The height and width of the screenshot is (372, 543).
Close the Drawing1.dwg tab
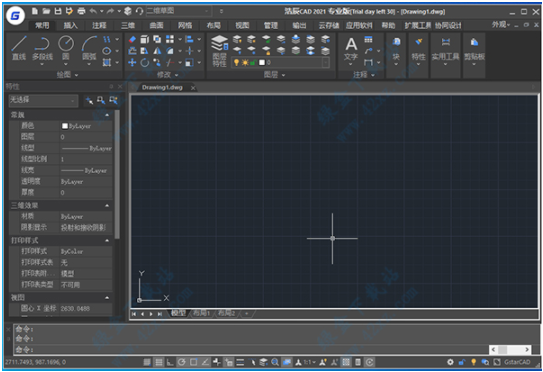(x=193, y=88)
